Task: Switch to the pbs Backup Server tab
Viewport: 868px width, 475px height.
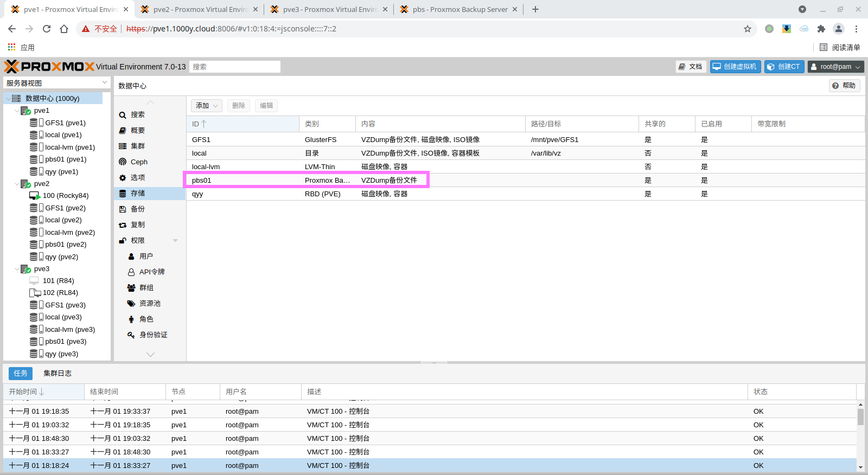Action: tap(459, 9)
